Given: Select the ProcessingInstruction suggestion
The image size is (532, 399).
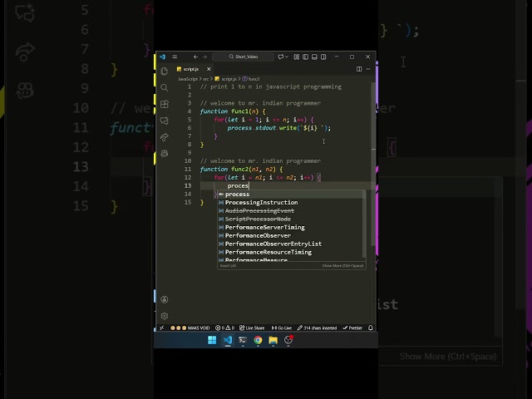Looking at the screenshot, I should click(290, 203).
